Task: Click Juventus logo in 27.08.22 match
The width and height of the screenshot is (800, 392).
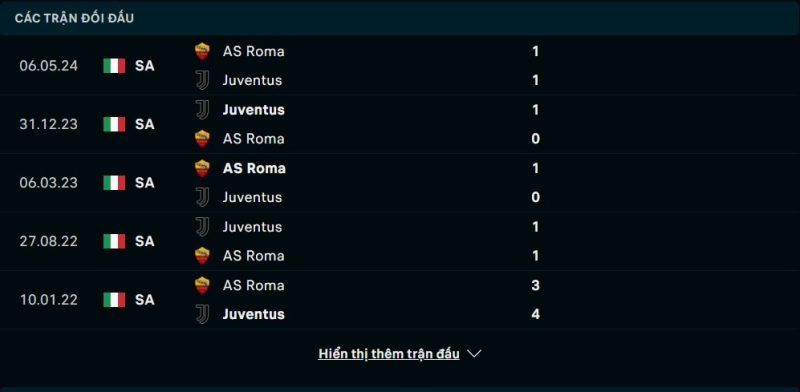Action: [202, 227]
